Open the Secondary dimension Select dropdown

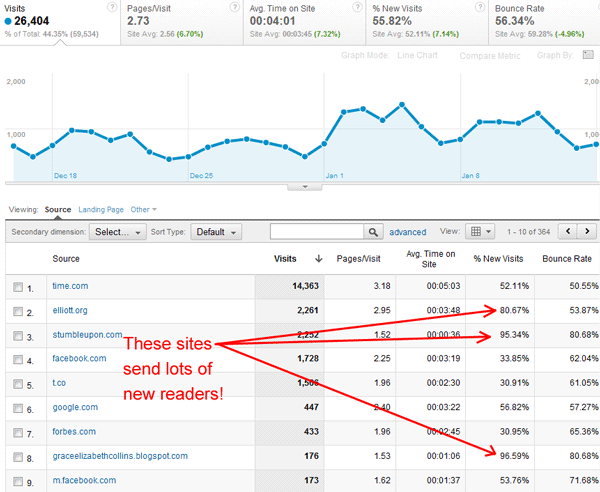pyautogui.click(x=118, y=232)
